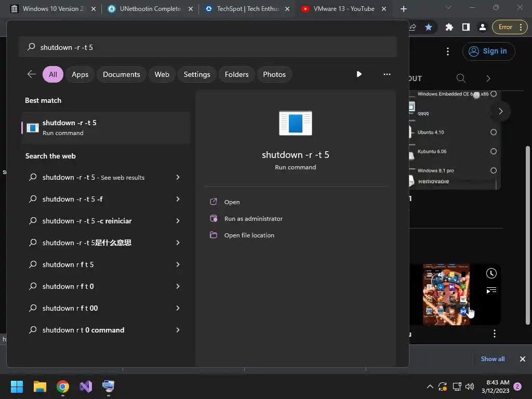Switch to VMware 13 - YouTube tab

click(344, 9)
